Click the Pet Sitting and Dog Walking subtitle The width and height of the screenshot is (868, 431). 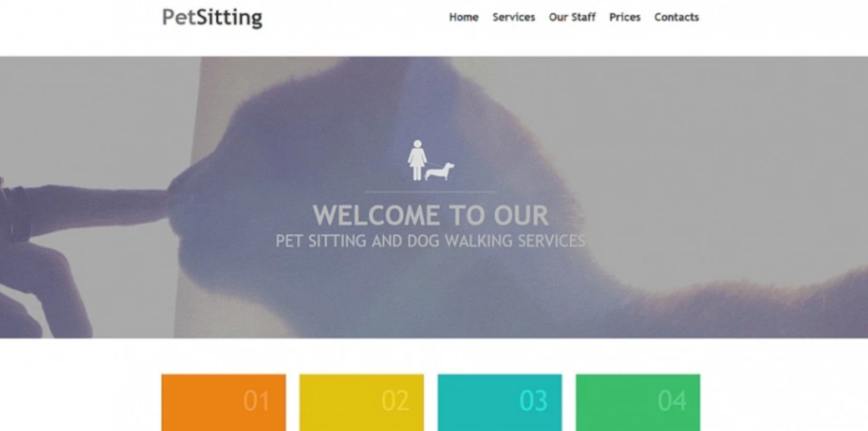point(431,241)
